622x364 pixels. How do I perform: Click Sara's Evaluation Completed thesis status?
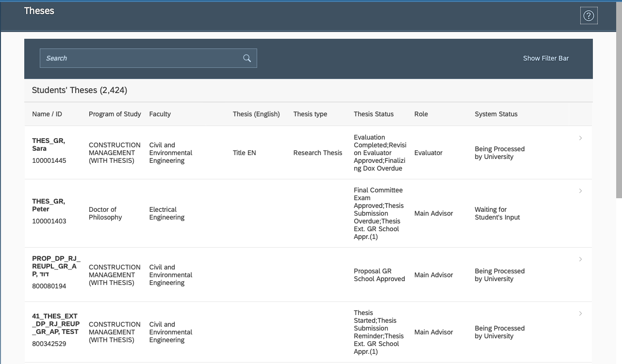(x=380, y=153)
